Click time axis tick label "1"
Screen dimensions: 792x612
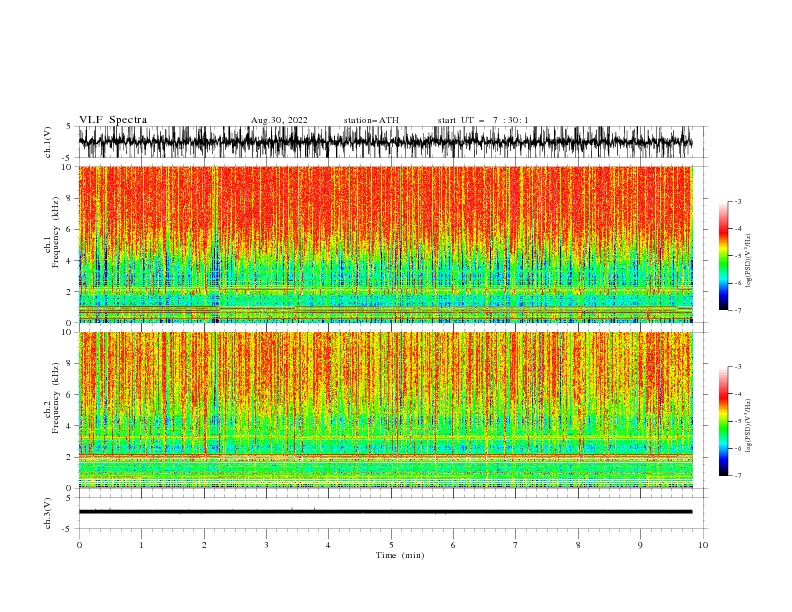pos(141,545)
